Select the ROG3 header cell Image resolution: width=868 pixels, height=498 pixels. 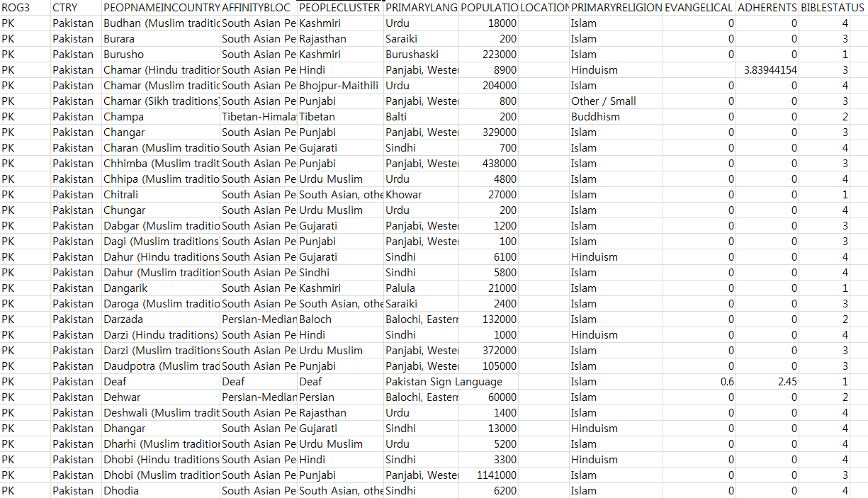coord(26,8)
